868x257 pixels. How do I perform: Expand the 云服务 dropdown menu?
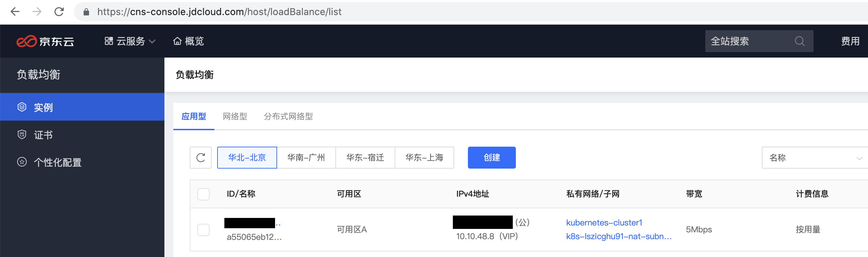point(130,41)
